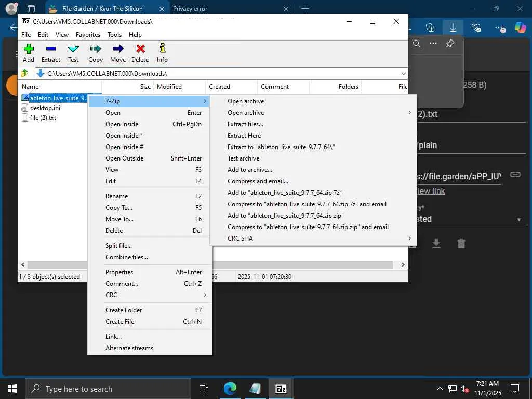The height and width of the screenshot is (399, 532).
Task: Expand the second Open archive submenu
Action: [x=409, y=113]
